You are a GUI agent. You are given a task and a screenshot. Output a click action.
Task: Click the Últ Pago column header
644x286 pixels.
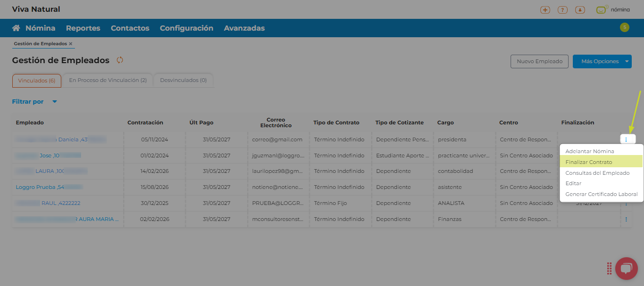point(201,123)
